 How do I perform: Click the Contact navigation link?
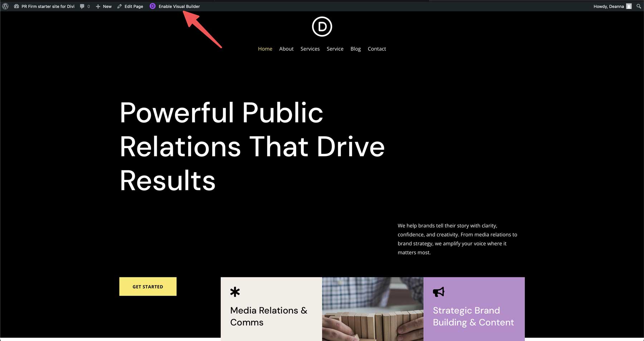pos(377,49)
